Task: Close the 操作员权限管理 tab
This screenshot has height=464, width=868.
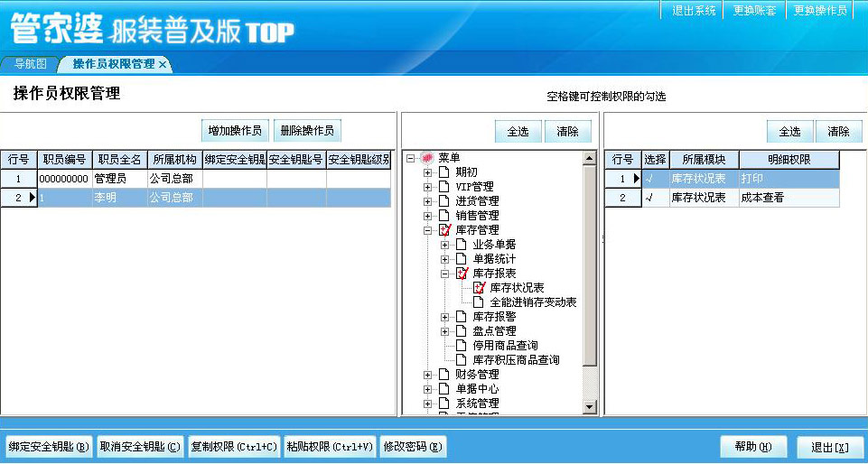Action: [163, 65]
